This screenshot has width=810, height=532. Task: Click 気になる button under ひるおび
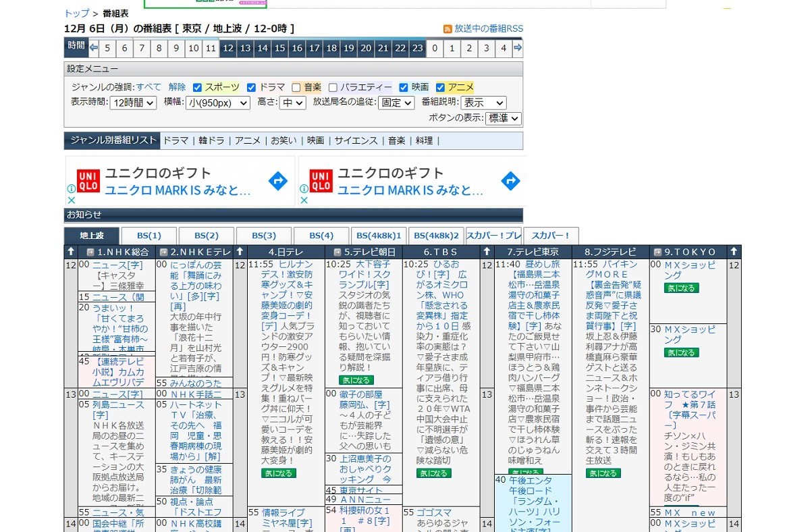(x=433, y=473)
